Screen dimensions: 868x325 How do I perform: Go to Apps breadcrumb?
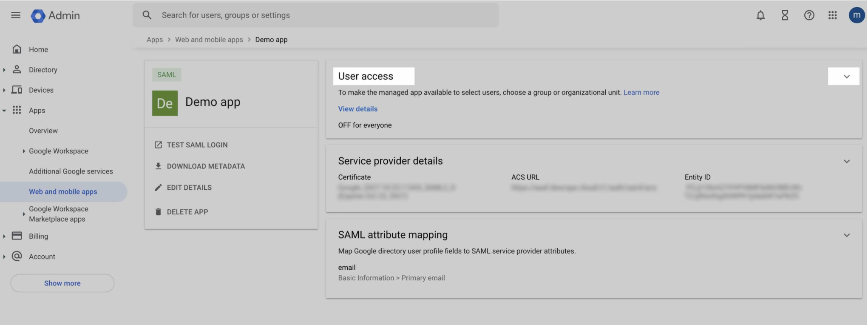click(x=155, y=40)
